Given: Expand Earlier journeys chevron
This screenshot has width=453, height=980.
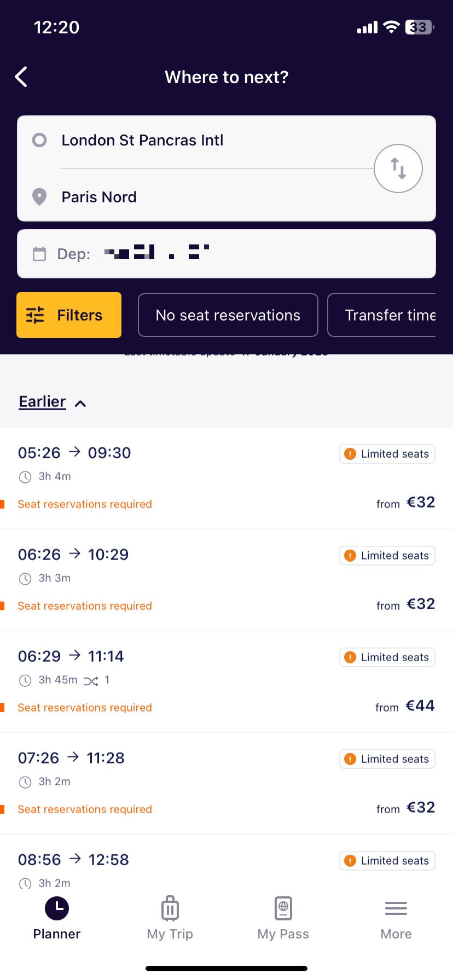Looking at the screenshot, I should [80, 404].
